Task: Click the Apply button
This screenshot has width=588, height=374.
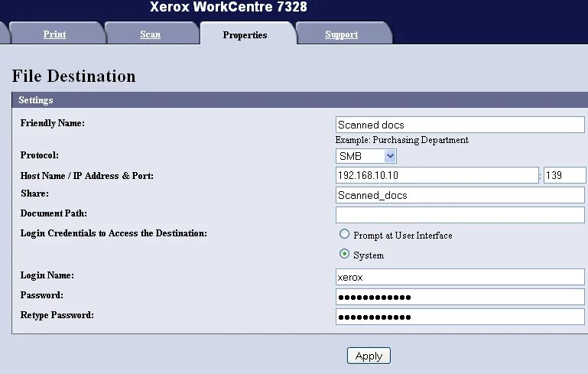Action: pos(369,356)
